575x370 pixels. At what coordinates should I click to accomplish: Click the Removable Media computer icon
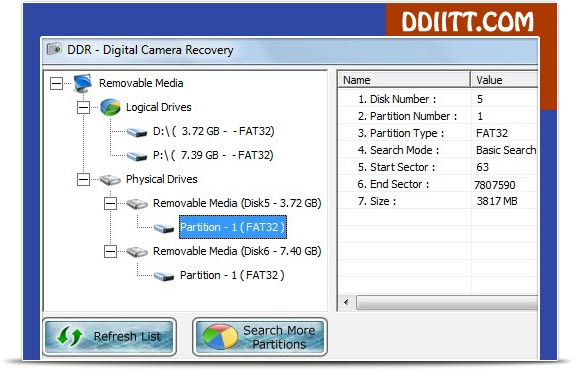point(82,83)
